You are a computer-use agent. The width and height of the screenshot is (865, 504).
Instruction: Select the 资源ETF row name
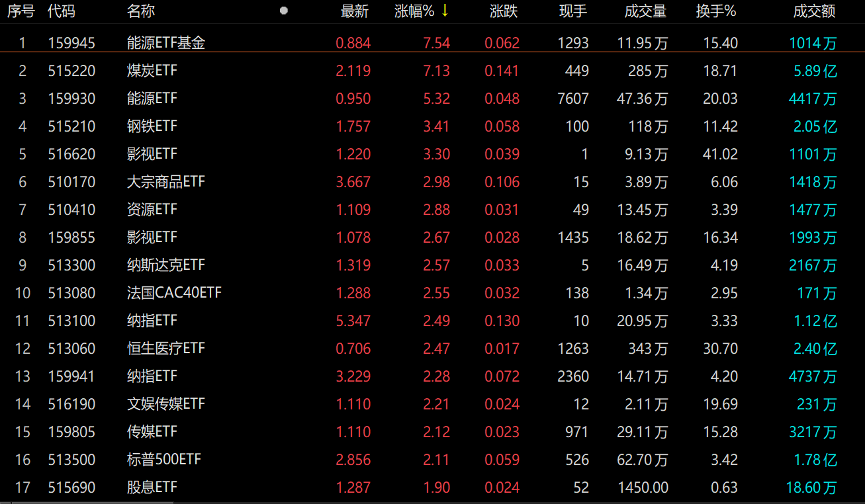click(152, 210)
